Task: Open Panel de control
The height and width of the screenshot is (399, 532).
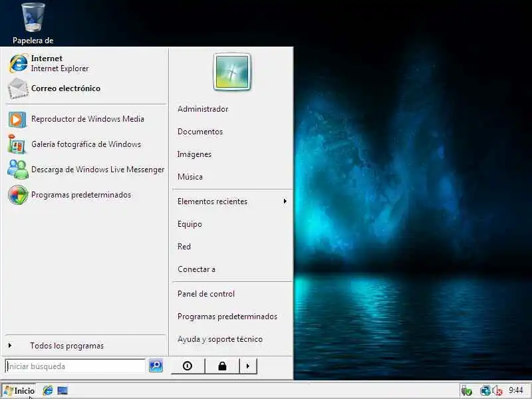Action: (x=206, y=294)
